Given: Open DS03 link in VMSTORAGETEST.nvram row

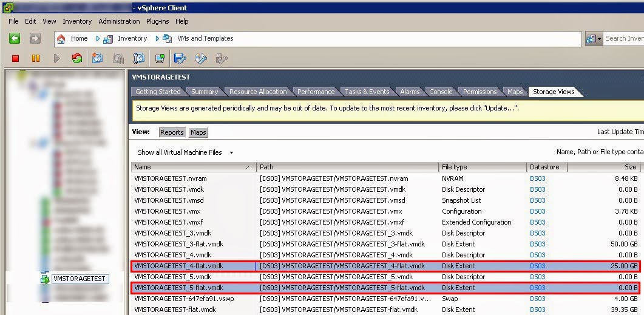Looking at the screenshot, I should tap(538, 178).
